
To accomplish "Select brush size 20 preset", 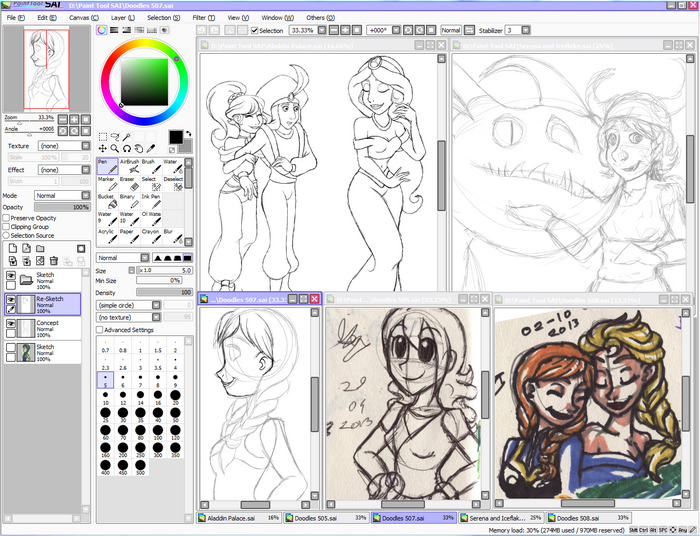I will tap(175, 398).
